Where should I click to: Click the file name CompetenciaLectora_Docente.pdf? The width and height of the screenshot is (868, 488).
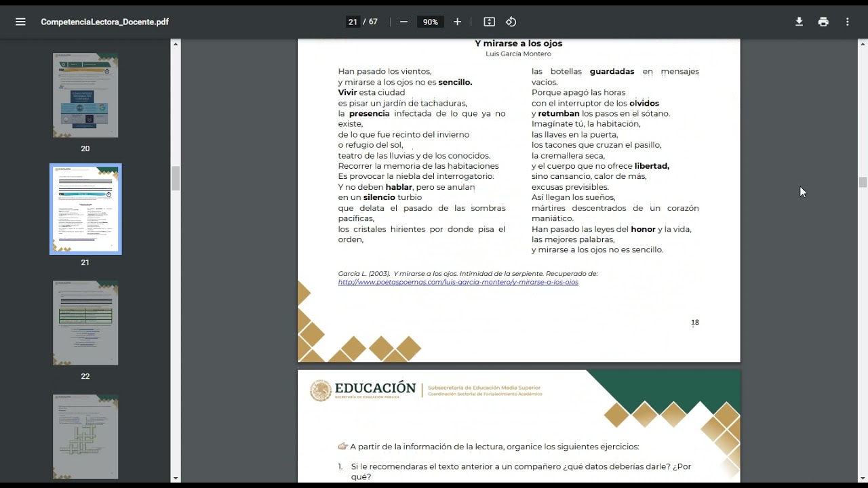tap(104, 22)
